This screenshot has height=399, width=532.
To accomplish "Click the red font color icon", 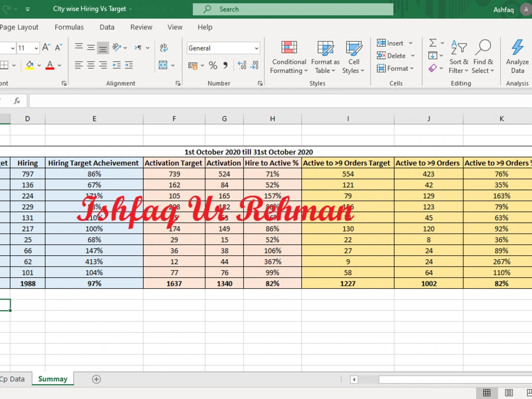I will tap(50, 65).
